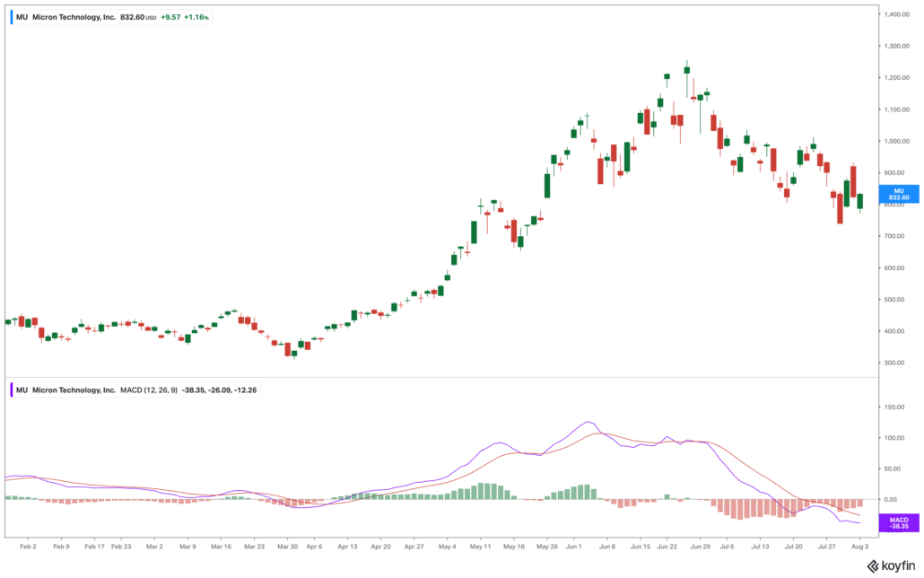Click the Mar 30 date label

288,547
